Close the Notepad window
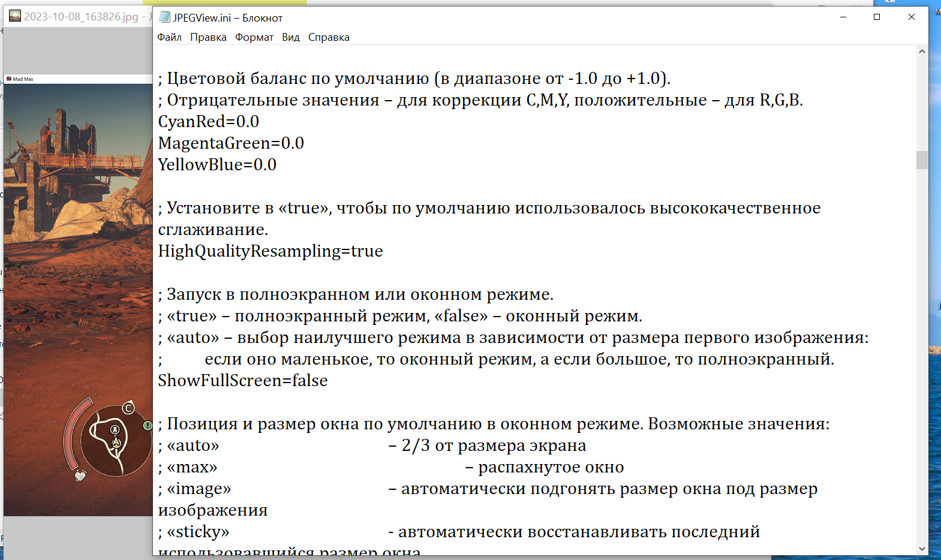The image size is (941, 560). [911, 17]
